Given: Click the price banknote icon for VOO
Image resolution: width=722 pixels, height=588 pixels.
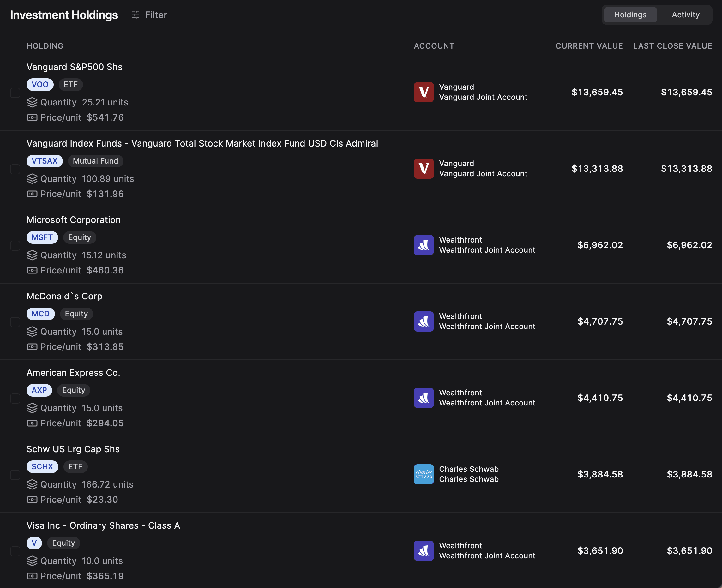Looking at the screenshot, I should (x=32, y=117).
